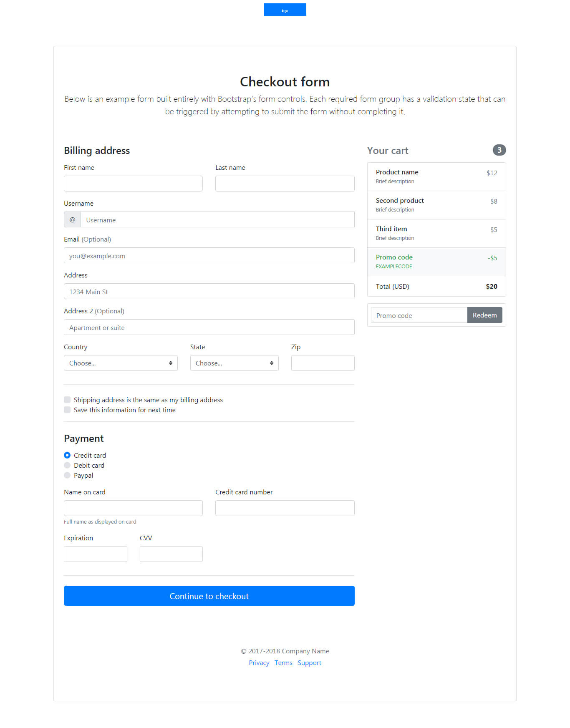
Task: Select the Credit card payment option
Action: point(67,455)
